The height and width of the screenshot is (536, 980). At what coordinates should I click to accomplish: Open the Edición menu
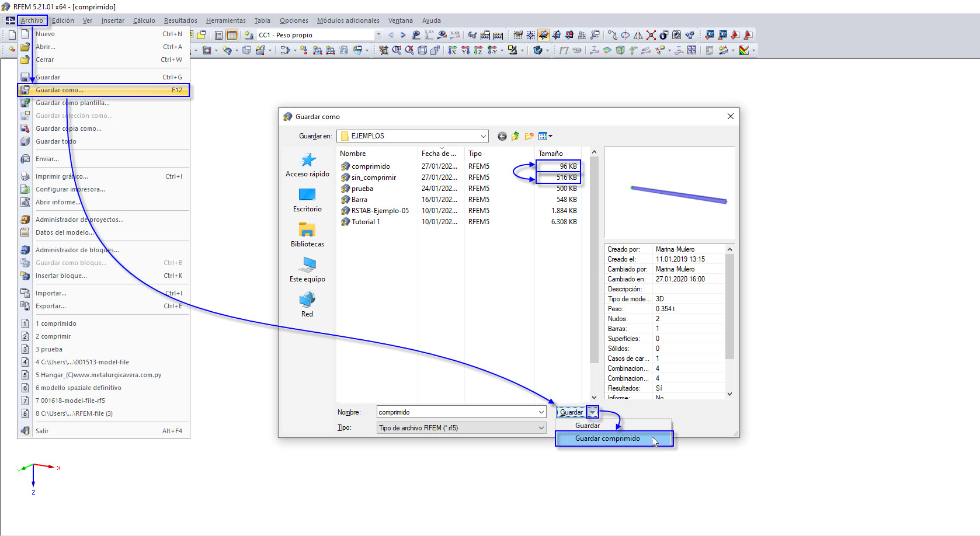click(x=63, y=20)
